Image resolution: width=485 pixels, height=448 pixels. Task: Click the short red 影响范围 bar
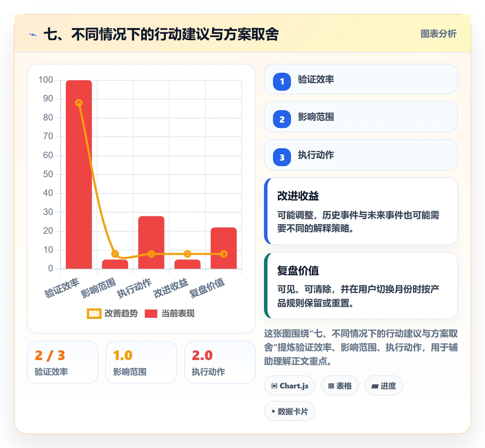(x=115, y=264)
